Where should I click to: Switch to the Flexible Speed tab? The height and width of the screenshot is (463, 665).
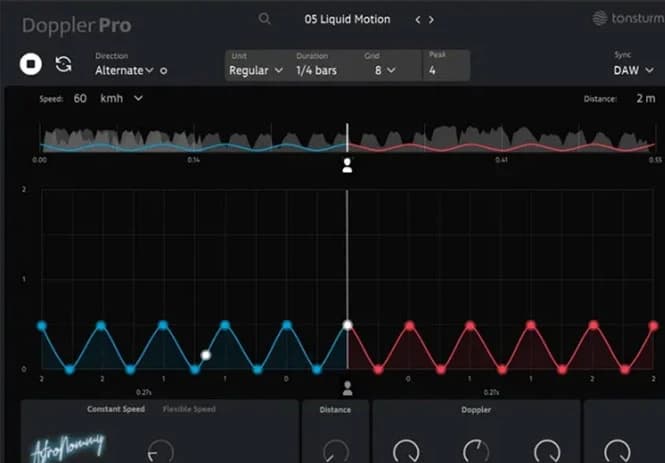189,409
